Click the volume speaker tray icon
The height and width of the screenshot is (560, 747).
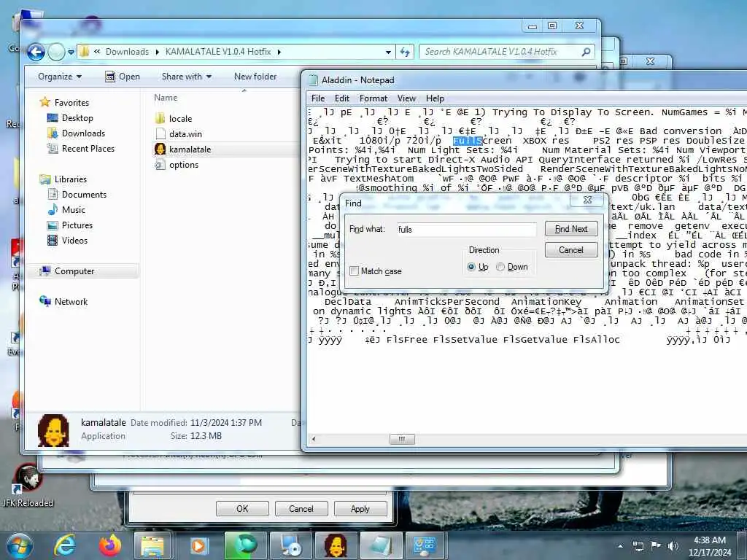[x=673, y=546]
